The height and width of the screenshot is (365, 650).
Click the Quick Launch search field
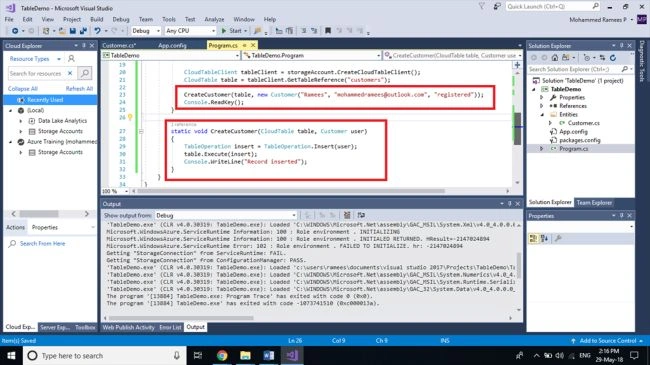coord(553,6)
